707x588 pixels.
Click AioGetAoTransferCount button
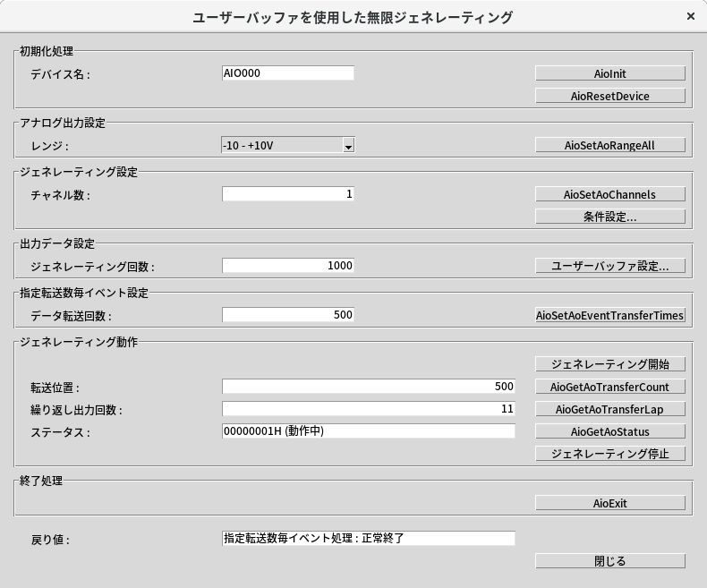(610, 387)
